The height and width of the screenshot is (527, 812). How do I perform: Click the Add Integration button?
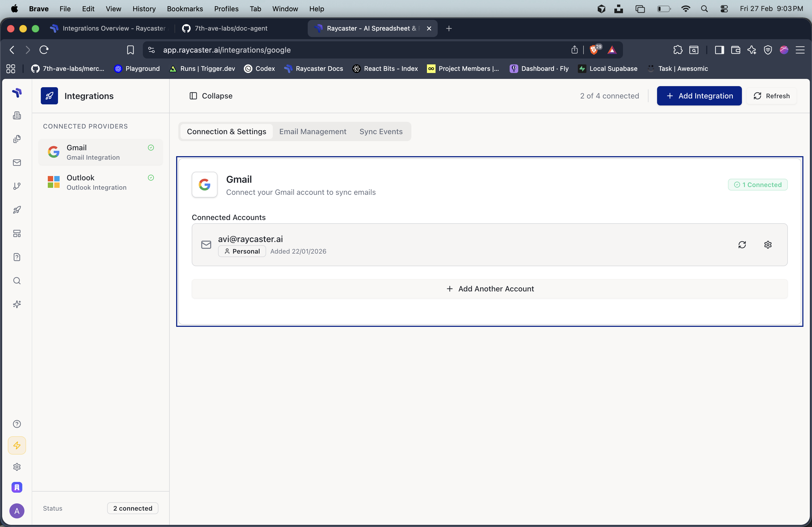point(699,96)
